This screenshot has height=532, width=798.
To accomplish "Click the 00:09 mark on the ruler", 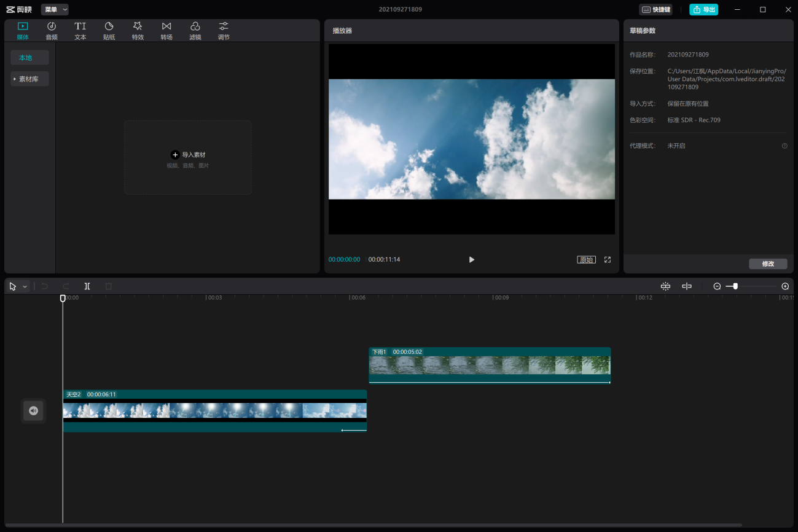I will tap(501, 298).
